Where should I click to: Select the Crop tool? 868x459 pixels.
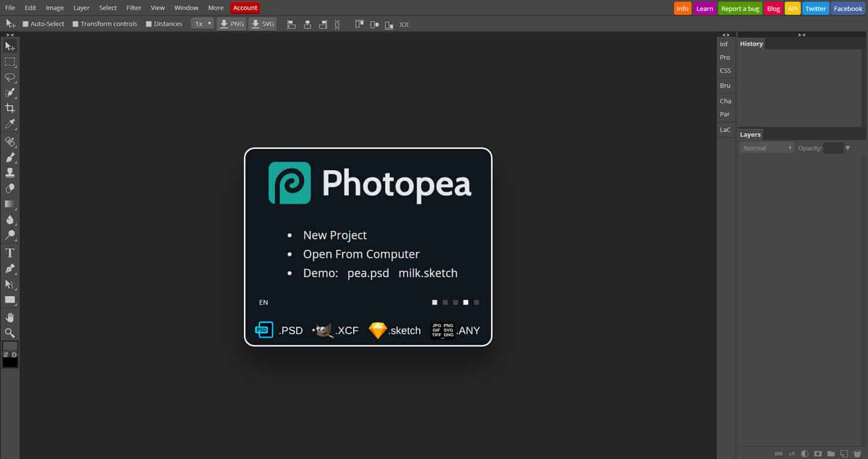coord(10,108)
